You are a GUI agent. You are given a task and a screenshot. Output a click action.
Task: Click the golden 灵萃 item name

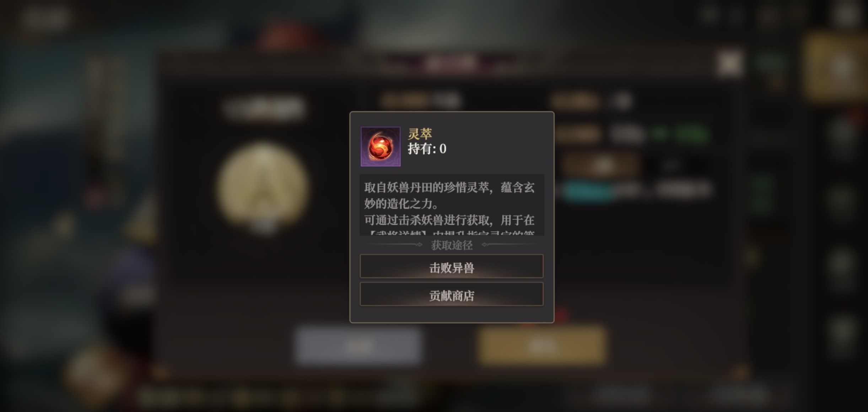pyautogui.click(x=420, y=134)
